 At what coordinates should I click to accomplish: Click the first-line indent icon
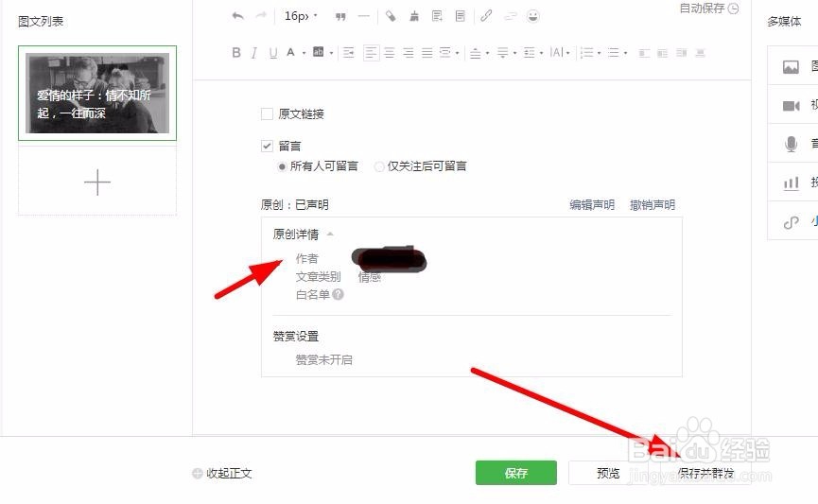click(x=349, y=52)
